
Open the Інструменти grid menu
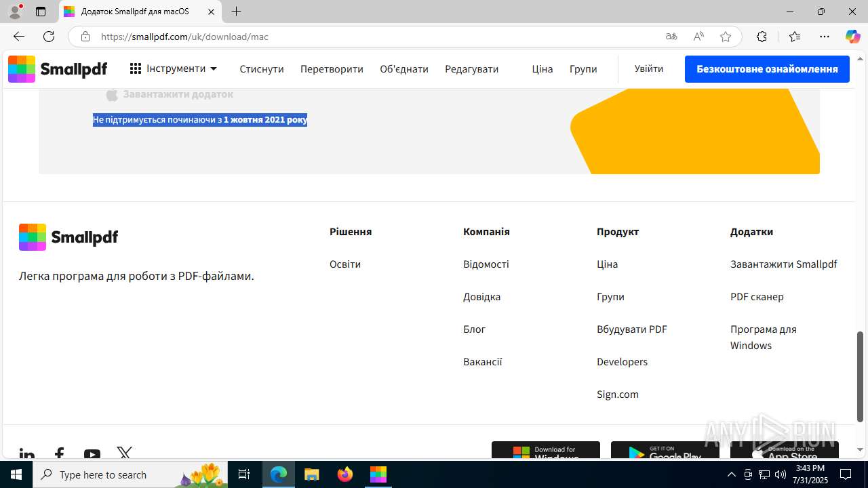pos(174,68)
